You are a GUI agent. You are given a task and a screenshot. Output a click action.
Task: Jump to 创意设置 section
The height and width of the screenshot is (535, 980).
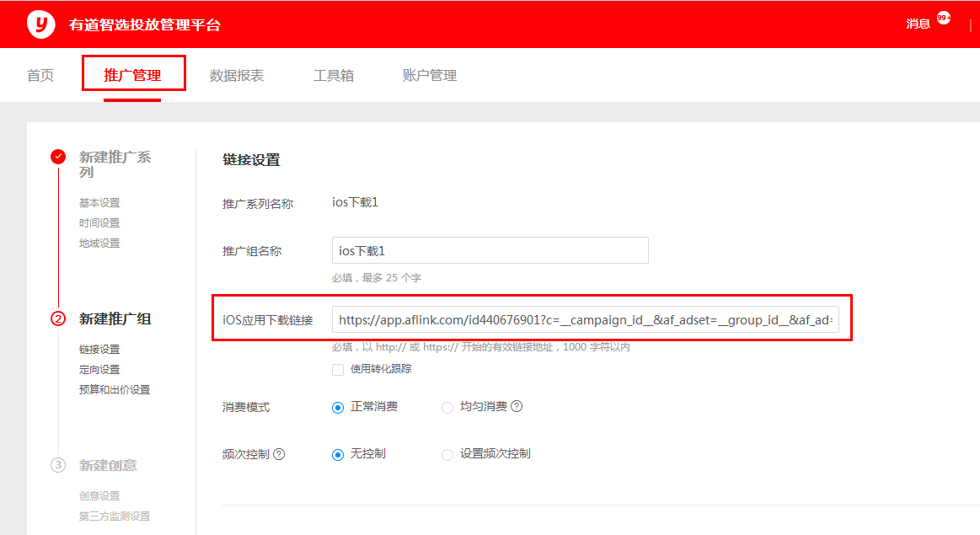pyautogui.click(x=99, y=495)
